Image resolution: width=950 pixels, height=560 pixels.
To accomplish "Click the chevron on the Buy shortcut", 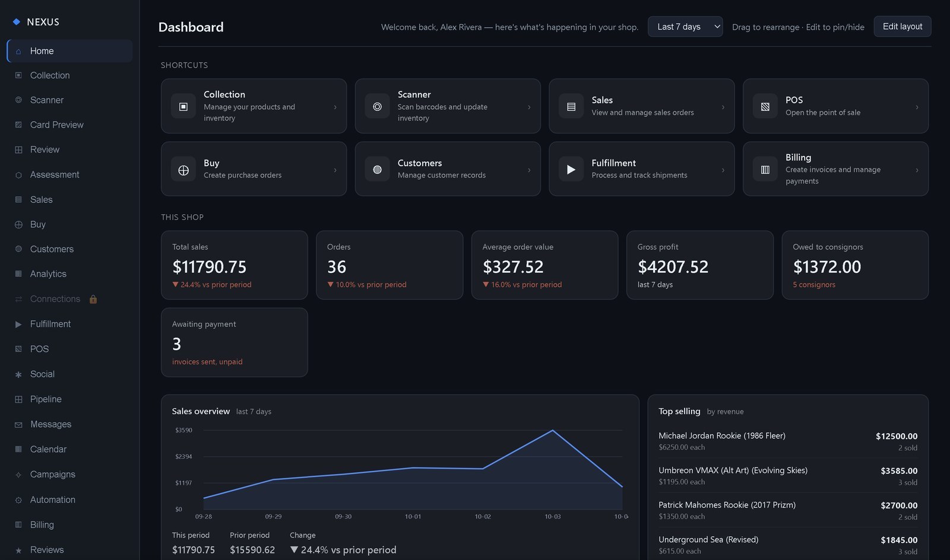I will pos(335,170).
